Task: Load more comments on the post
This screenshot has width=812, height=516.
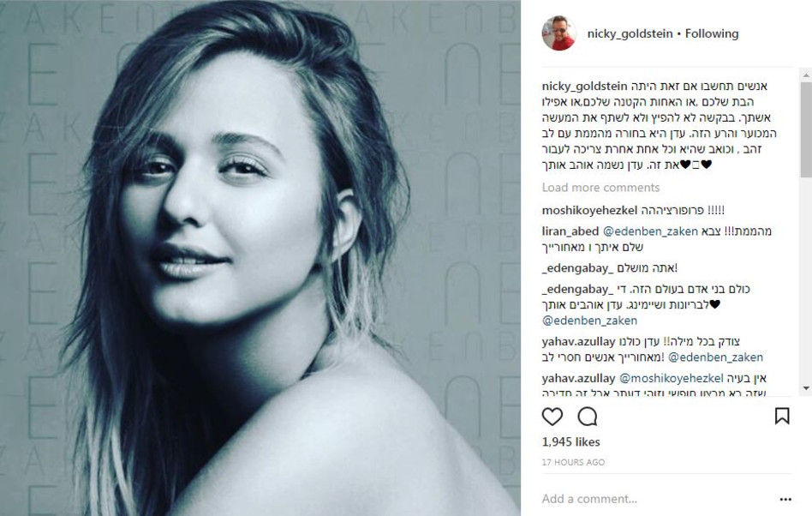Action: (600, 188)
